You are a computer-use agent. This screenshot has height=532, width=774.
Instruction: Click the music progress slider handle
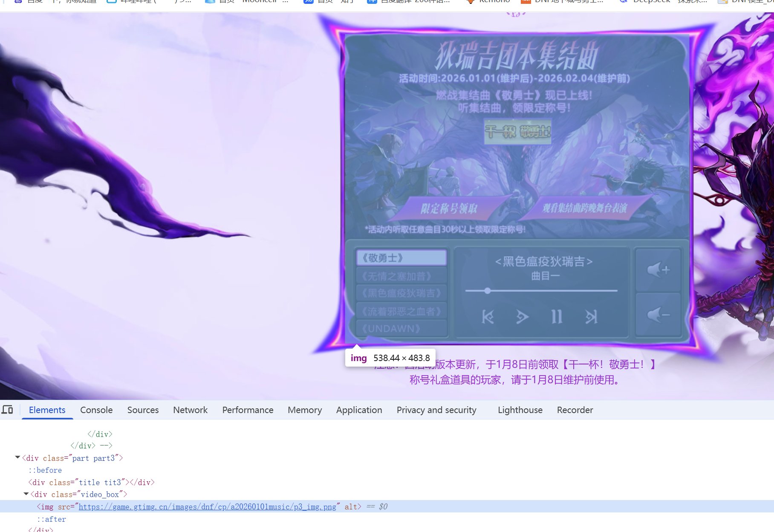(487, 291)
